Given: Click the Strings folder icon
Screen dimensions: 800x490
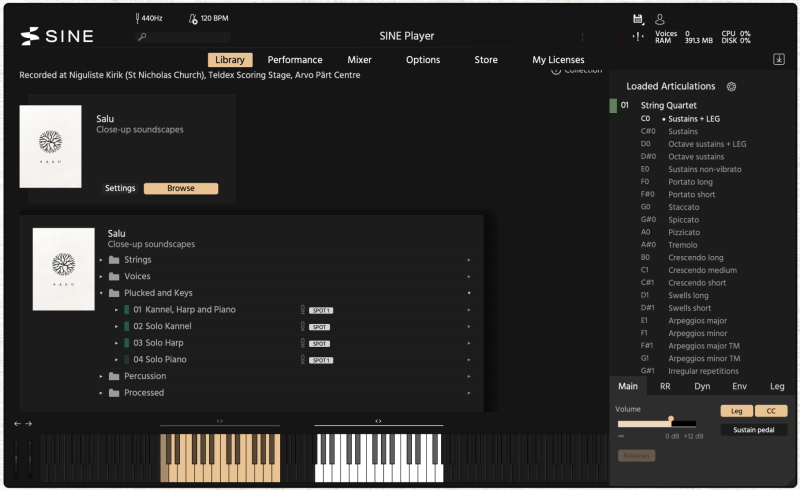Looking at the screenshot, I should point(114,260).
